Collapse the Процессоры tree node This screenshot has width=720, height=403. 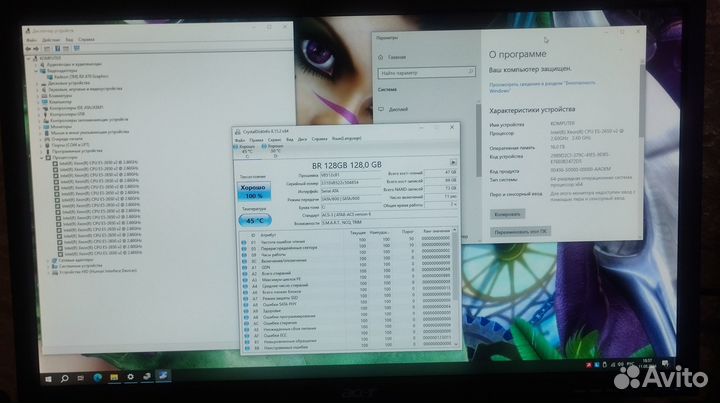[43, 156]
